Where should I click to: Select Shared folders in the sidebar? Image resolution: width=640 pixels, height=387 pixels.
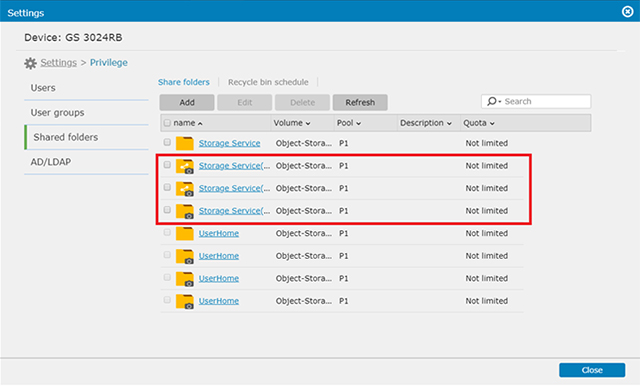(86, 137)
